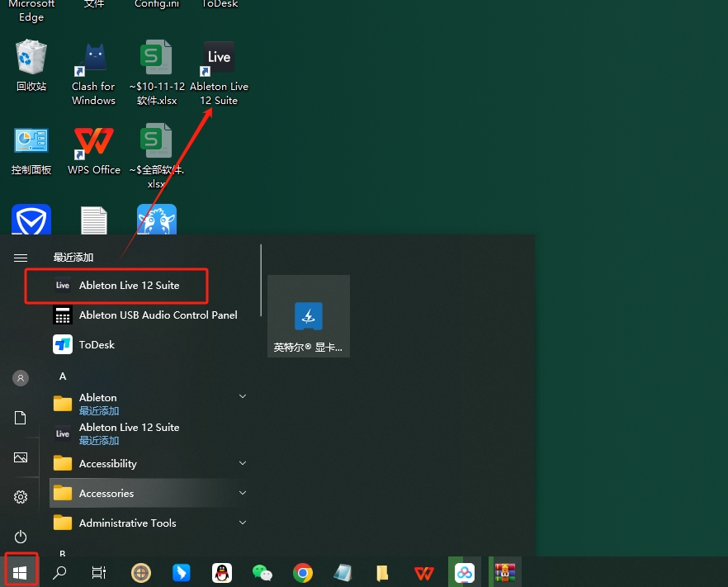Viewport: 728px width, 587px height.
Task: Expand the Accessibility folder chevron
Action: (x=243, y=463)
